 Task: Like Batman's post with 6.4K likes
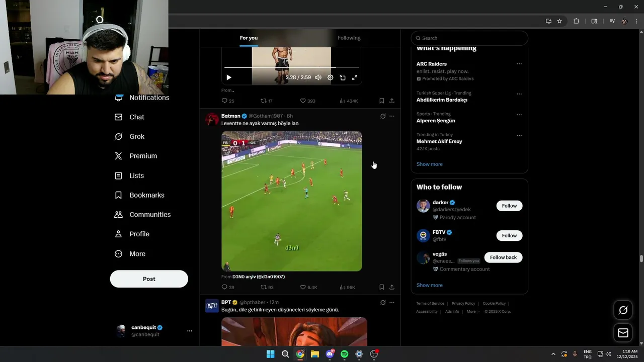pyautogui.click(x=308, y=288)
